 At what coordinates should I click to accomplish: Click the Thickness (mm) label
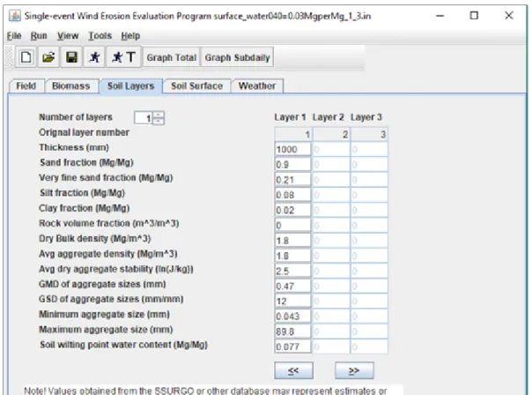pos(74,147)
